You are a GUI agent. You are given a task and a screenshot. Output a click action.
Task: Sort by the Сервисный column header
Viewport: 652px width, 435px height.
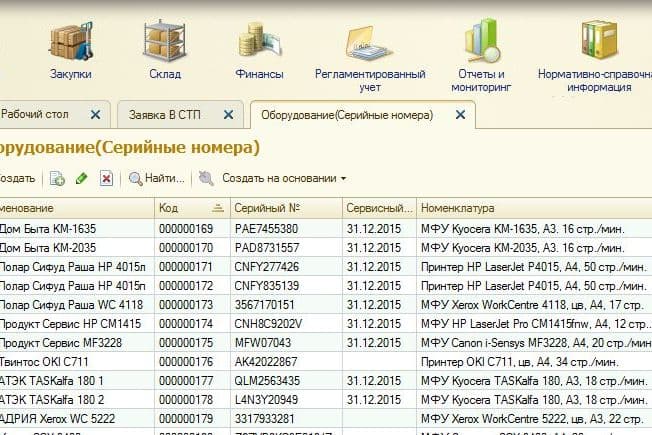point(379,208)
